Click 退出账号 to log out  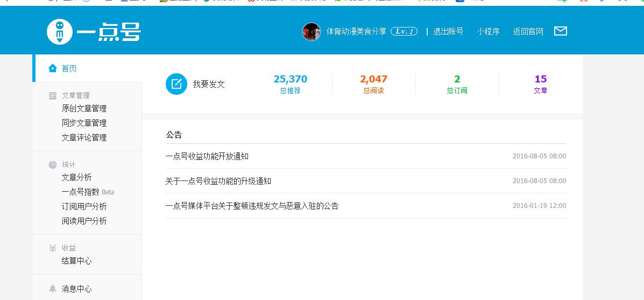[448, 32]
